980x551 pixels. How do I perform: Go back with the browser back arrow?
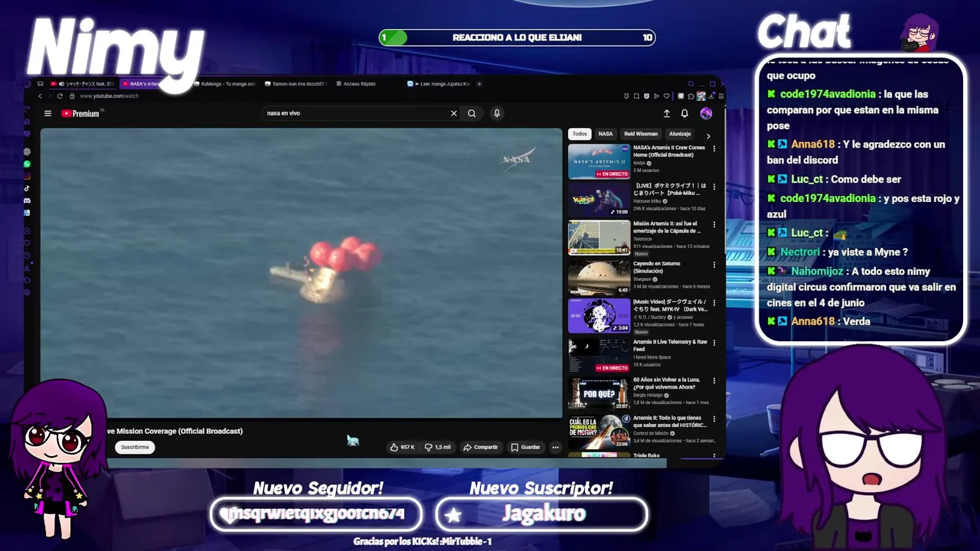(x=40, y=96)
